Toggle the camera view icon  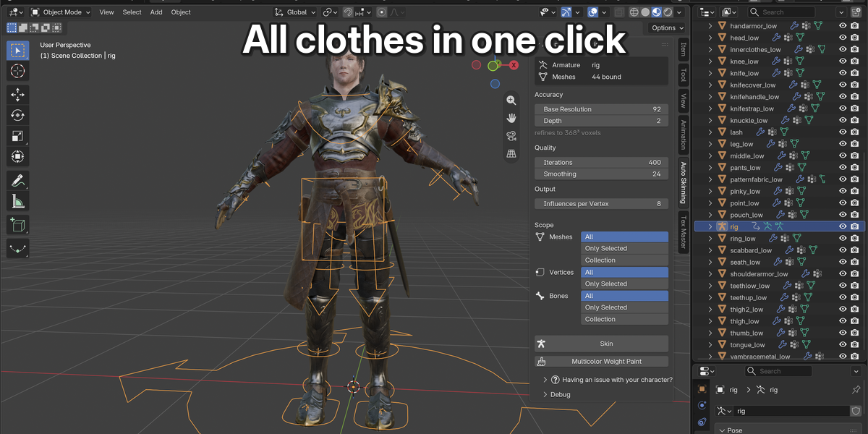pyautogui.click(x=511, y=136)
